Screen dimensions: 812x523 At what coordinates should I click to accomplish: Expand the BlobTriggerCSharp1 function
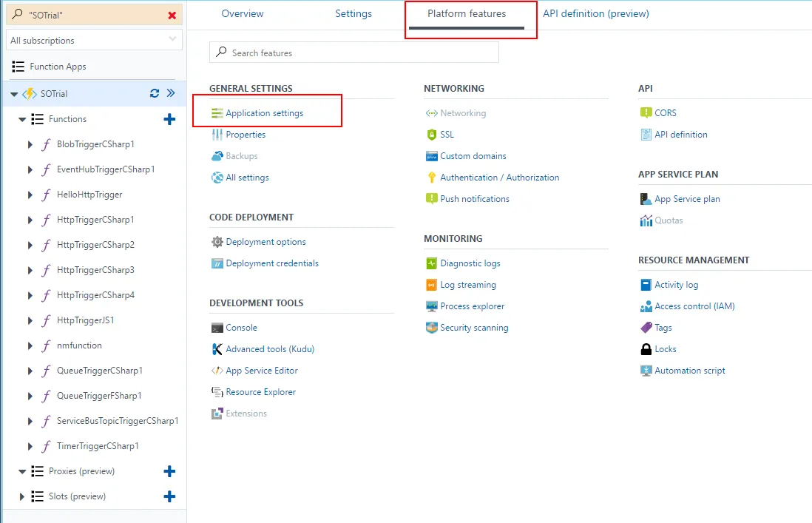point(30,144)
